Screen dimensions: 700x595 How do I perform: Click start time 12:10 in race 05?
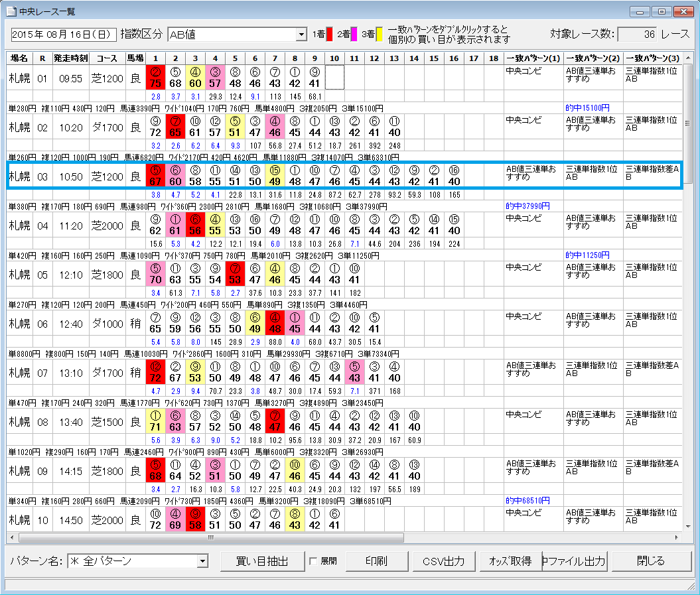point(70,275)
